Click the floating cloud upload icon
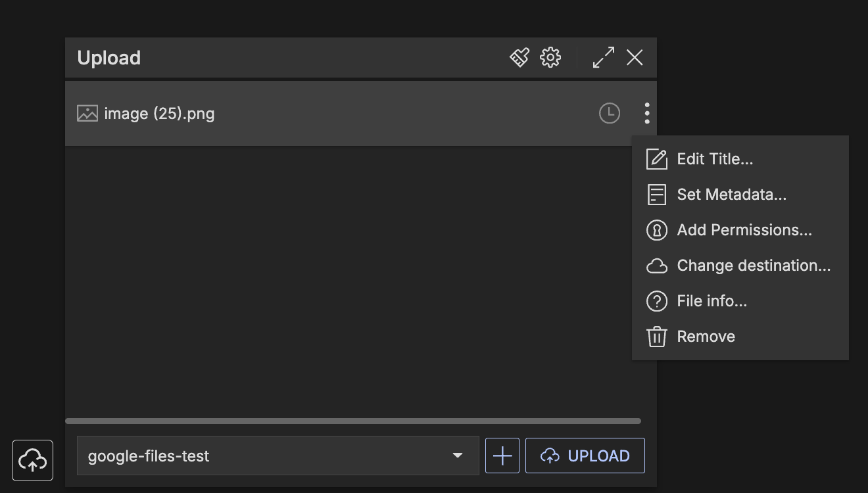The height and width of the screenshot is (493, 868). coord(33,460)
